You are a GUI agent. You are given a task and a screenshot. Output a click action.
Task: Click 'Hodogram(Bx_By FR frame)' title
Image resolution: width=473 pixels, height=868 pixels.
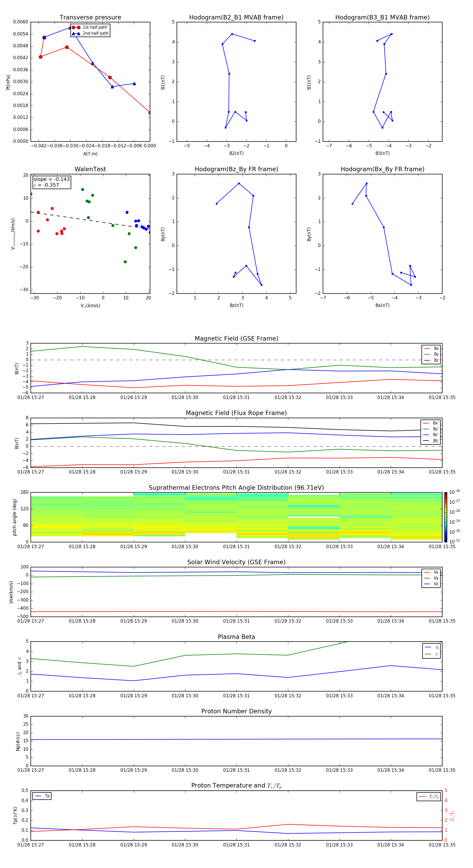click(382, 169)
